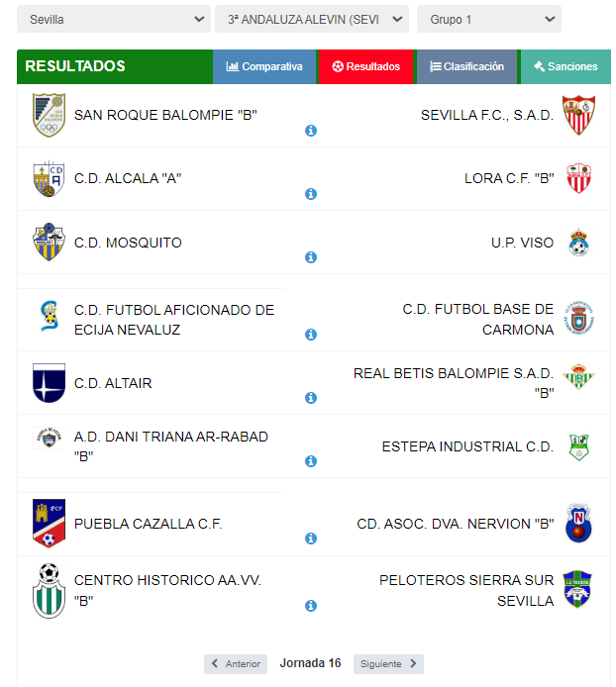The width and height of the screenshot is (616, 687).
Task: Open info icon for C.D. Altair match
Action: (311, 398)
